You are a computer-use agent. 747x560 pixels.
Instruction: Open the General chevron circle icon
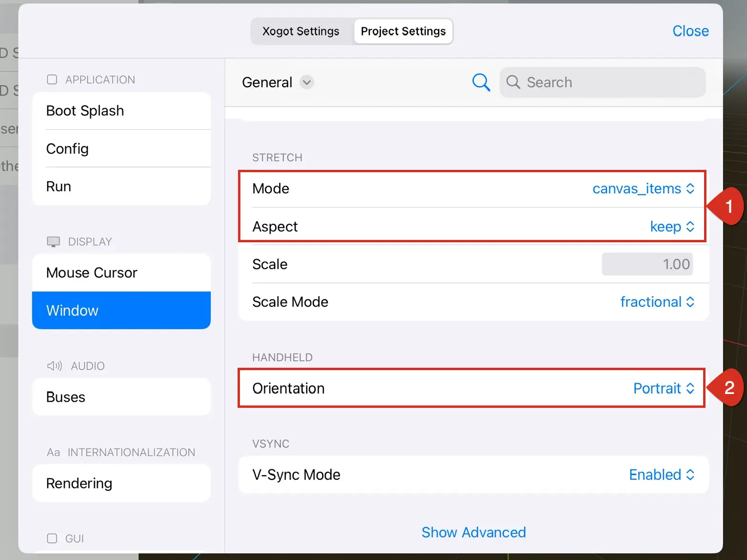coord(307,82)
